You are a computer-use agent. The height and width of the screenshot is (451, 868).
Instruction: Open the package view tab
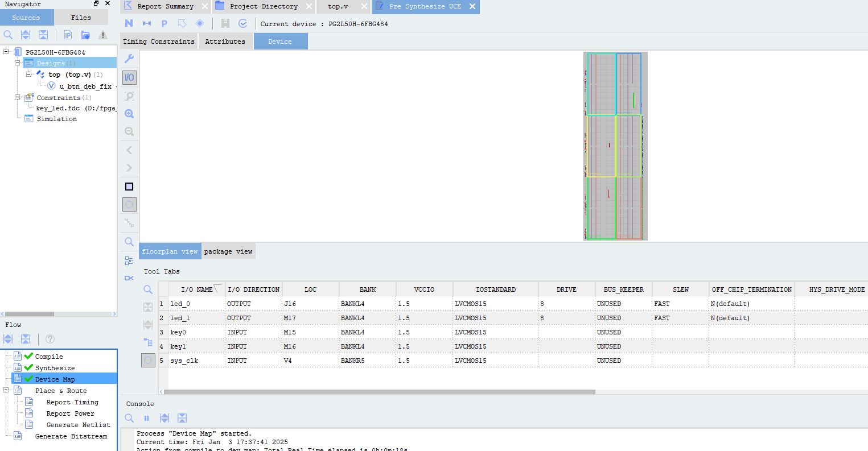[x=228, y=251]
